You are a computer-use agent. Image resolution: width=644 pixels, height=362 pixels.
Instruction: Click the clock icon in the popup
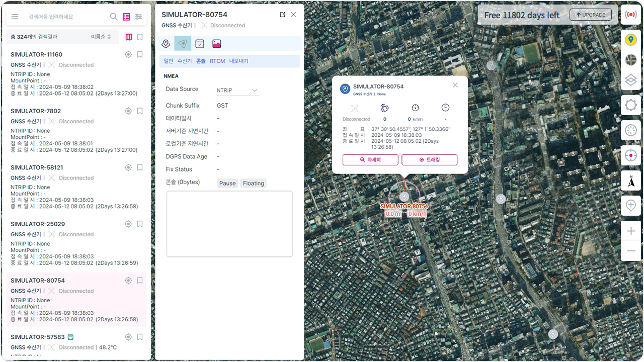pyautogui.click(x=445, y=108)
